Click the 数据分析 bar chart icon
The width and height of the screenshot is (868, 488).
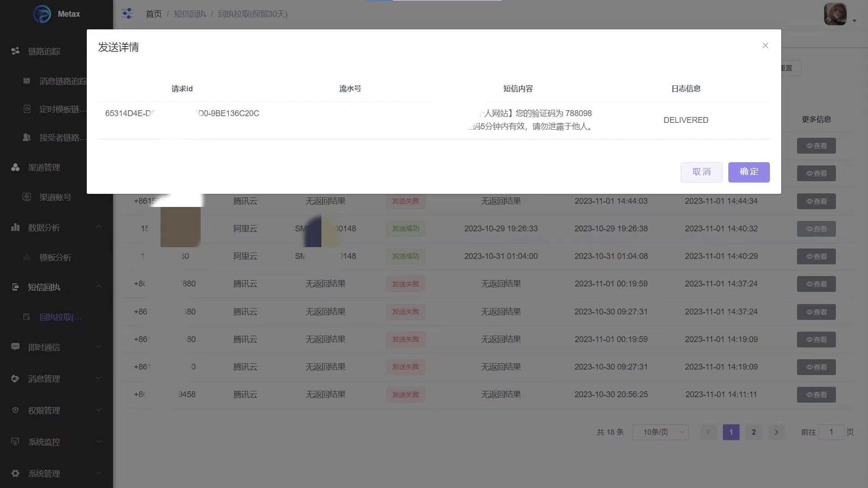15,227
